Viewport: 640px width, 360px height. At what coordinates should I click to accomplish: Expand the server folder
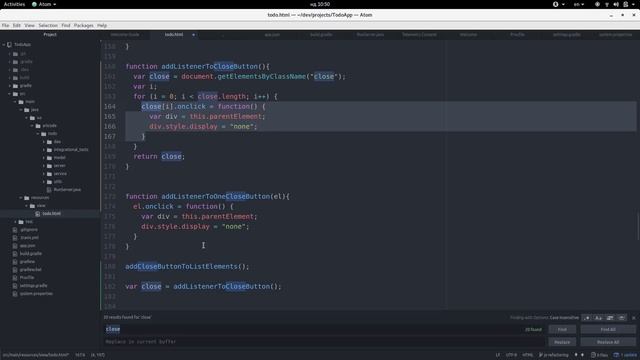pyautogui.click(x=44, y=166)
